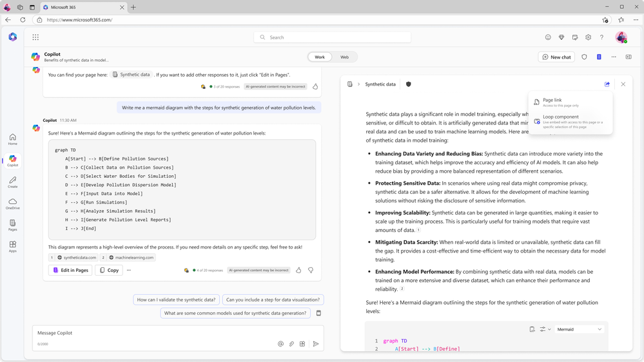The width and height of the screenshot is (644, 362).
Task: Click the clipboard icon next to suggested prompts
Action: pyautogui.click(x=318, y=313)
